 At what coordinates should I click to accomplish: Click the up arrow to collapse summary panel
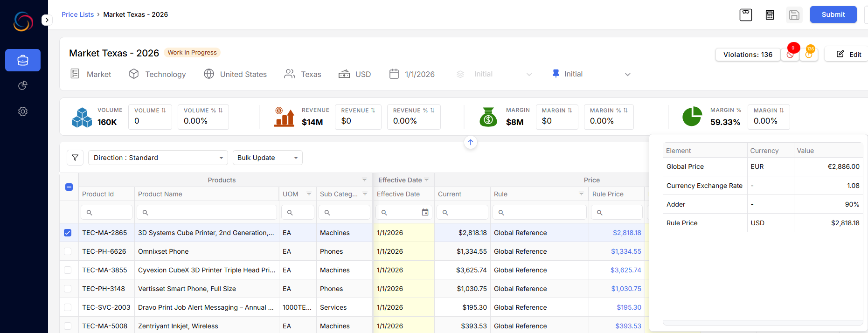pyautogui.click(x=471, y=142)
